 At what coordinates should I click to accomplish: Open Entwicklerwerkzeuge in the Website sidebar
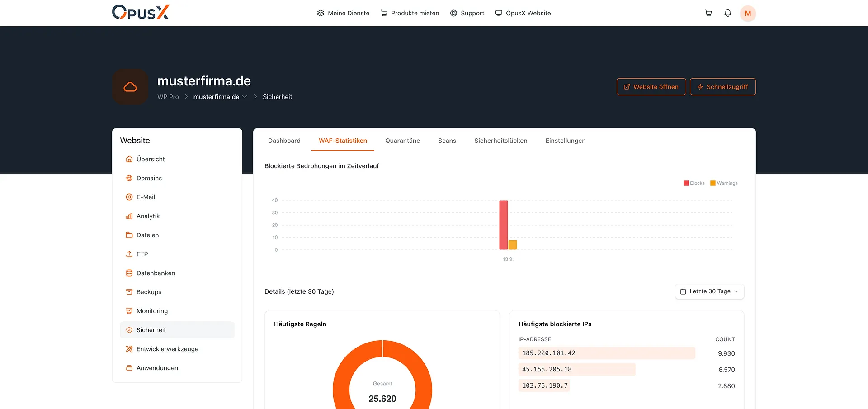pos(177,349)
